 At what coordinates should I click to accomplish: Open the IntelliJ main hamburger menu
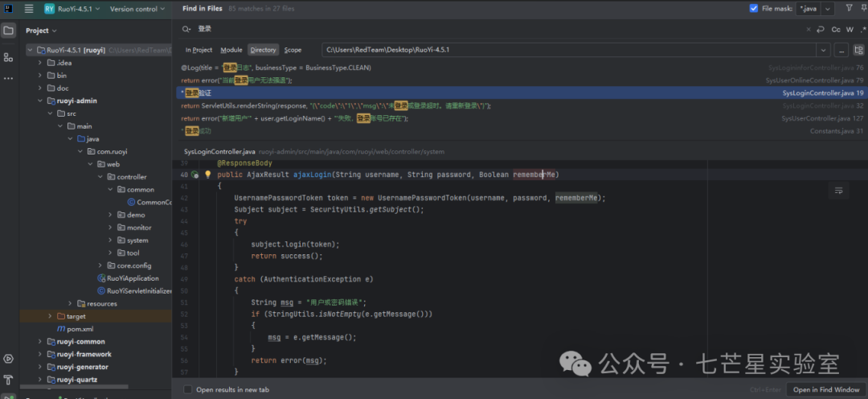point(30,9)
